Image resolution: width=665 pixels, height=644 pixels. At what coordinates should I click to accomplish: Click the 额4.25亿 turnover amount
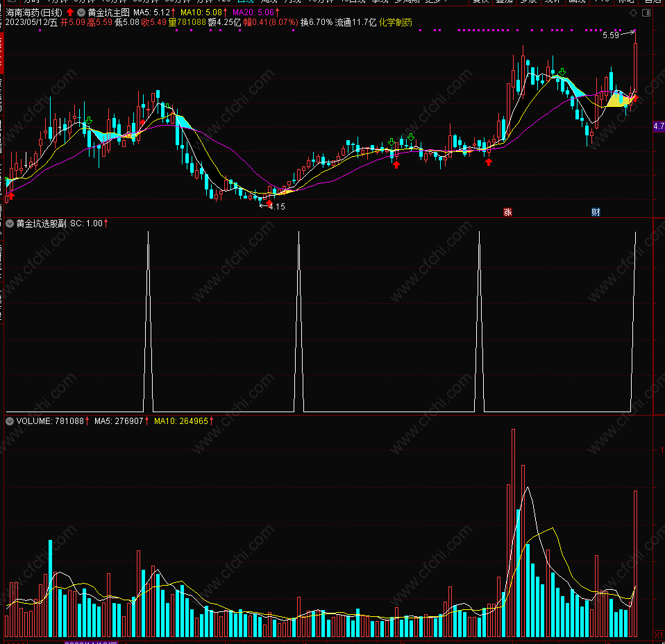tap(224, 22)
